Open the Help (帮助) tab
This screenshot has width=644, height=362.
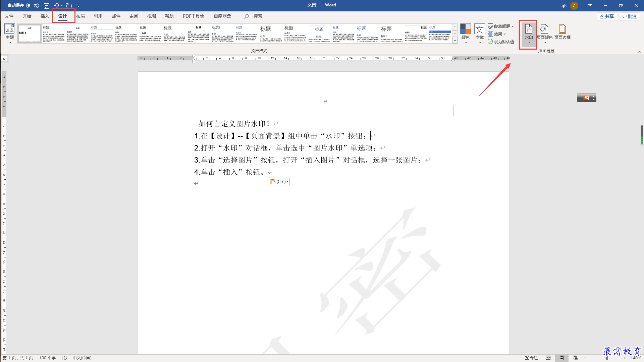[169, 16]
